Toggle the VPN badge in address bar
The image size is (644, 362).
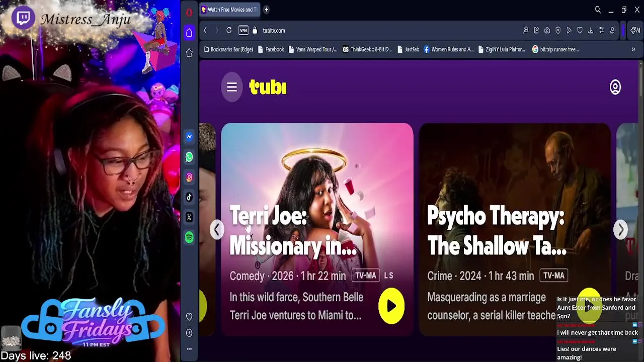tap(244, 31)
